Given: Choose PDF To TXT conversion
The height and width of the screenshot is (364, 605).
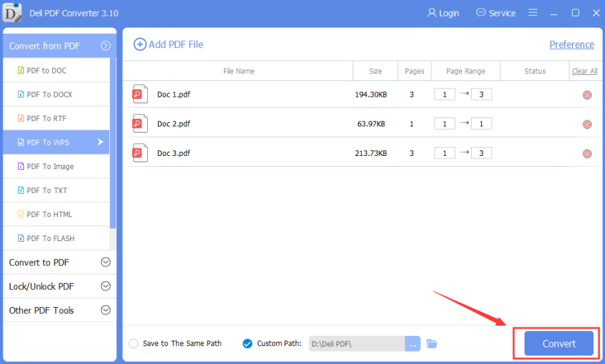Looking at the screenshot, I should 56,190.
